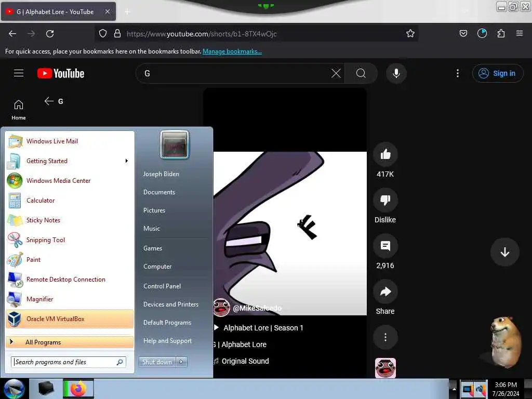532x399 pixels.
Task: Open a new tab with plus button
Action: (x=127, y=12)
